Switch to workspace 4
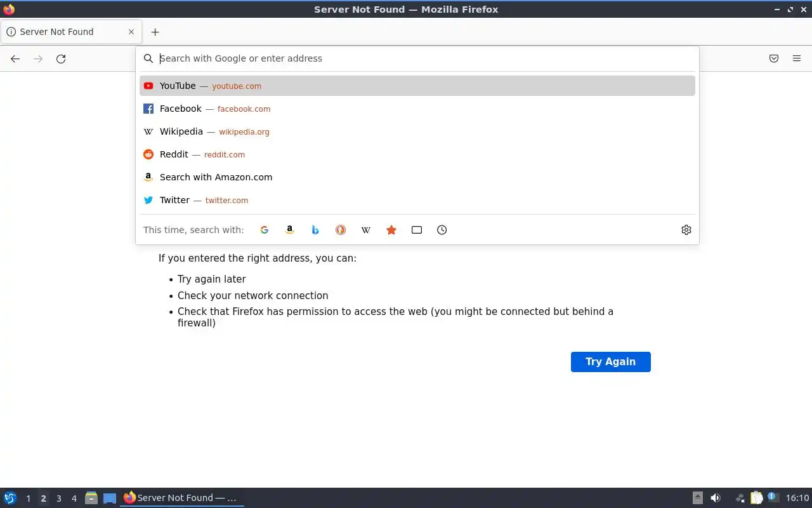Screen dimensions: 812x508 (x=74, y=498)
